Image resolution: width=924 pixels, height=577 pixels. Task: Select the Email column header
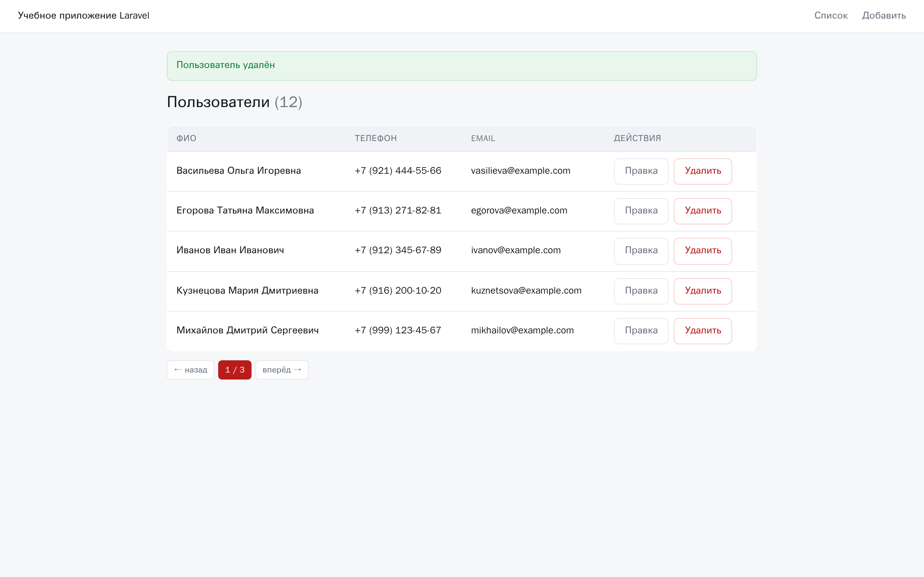point(483,138)
